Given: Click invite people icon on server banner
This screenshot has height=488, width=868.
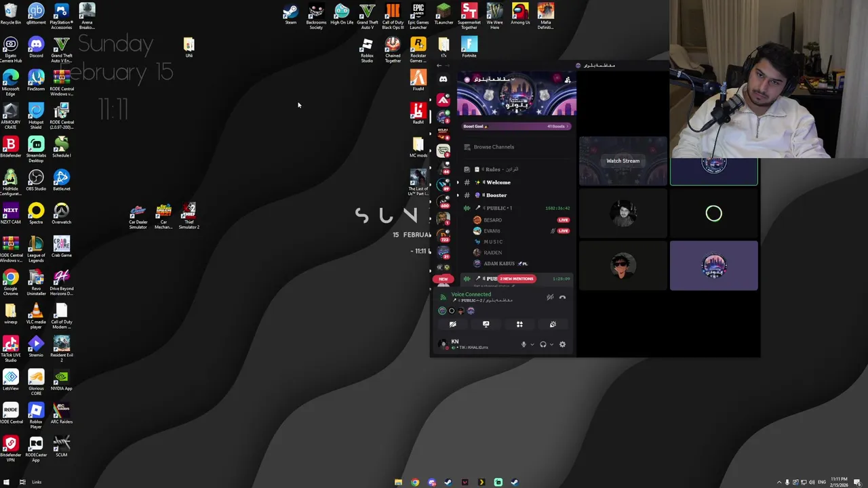Looking at the screenshot, I should point(568,80).
